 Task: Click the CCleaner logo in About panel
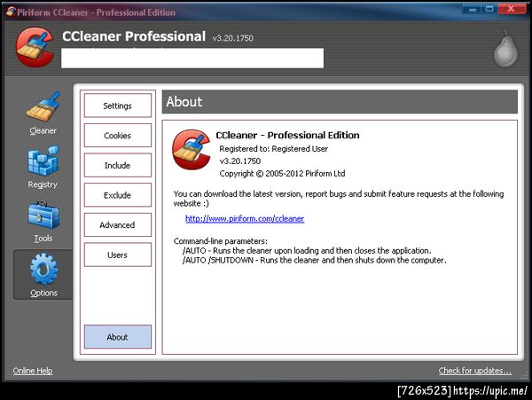click(191, 149)
